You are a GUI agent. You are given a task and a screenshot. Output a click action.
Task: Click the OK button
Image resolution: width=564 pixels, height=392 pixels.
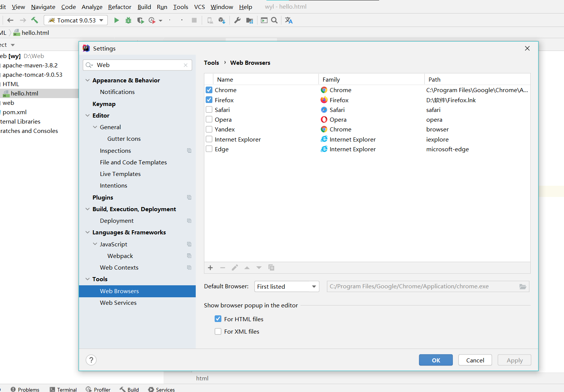436,360
